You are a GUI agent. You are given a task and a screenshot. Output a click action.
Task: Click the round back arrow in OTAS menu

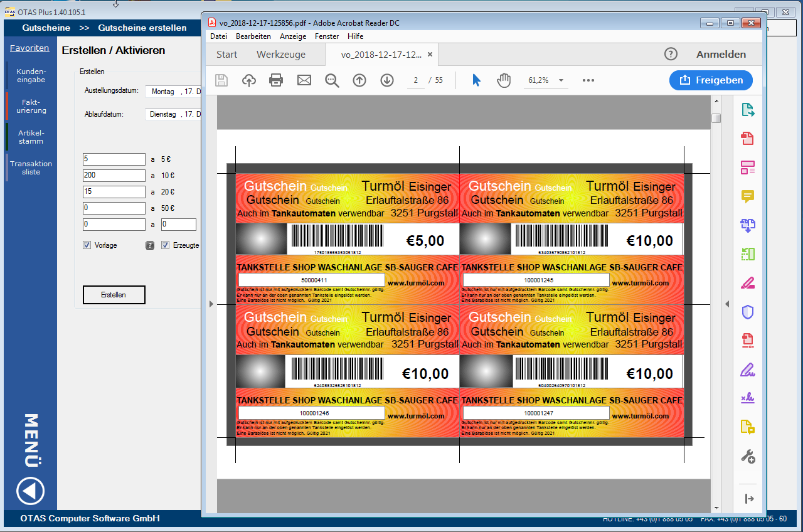[30, 491]
